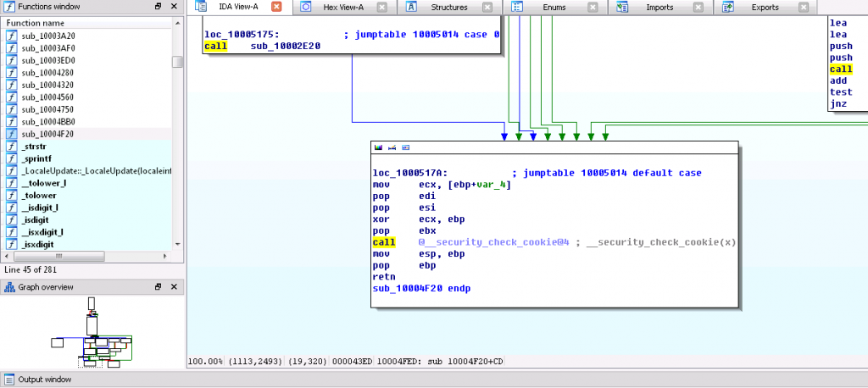Open the Imports tab

(x=659, y=7)
